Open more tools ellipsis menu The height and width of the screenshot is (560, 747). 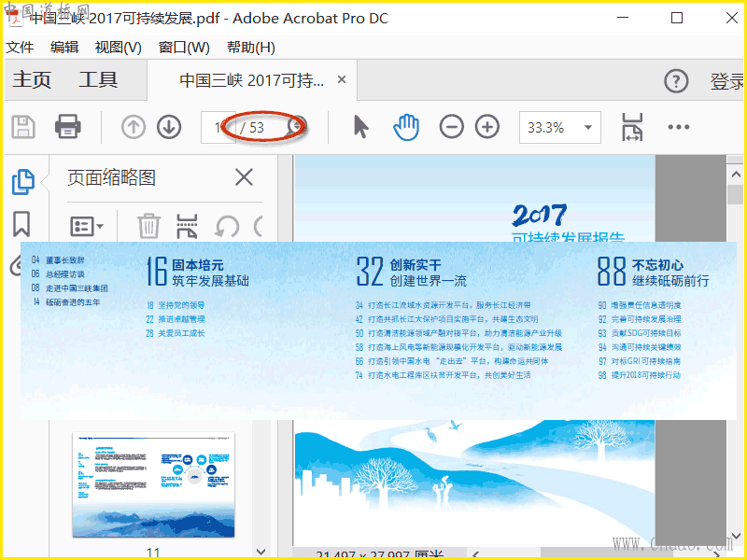point(679,127)
